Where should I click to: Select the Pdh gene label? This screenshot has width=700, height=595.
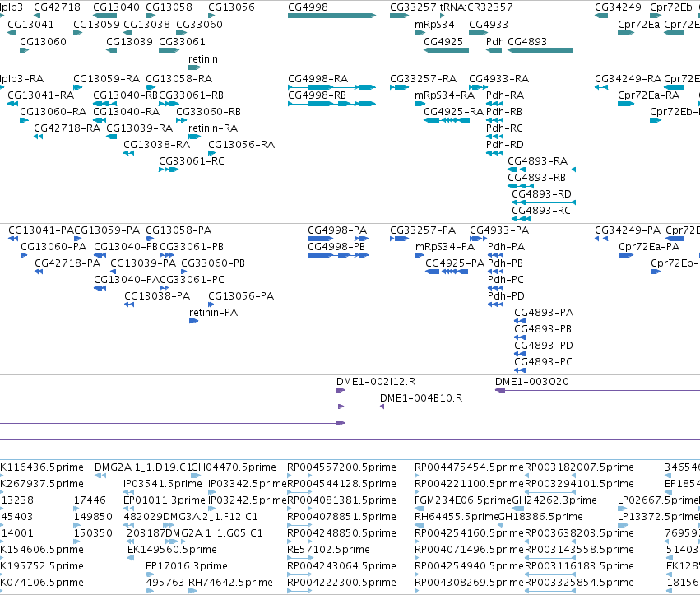[x=494, y=41]
